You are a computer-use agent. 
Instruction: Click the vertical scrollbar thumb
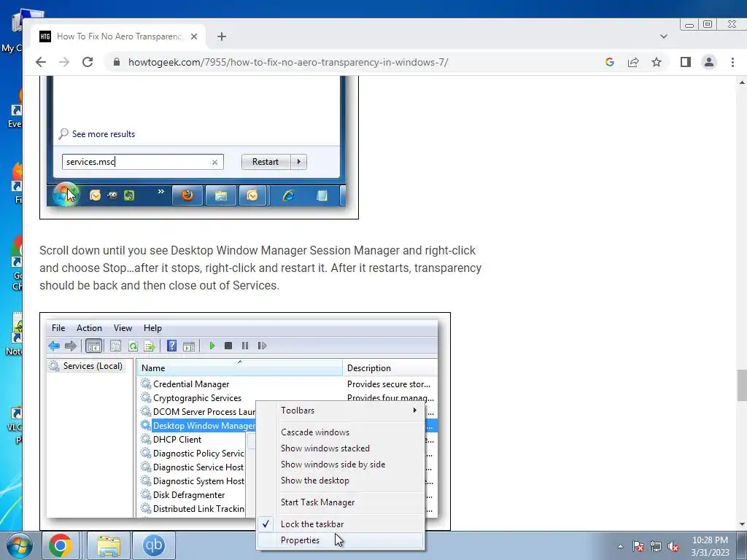[742, 385]
